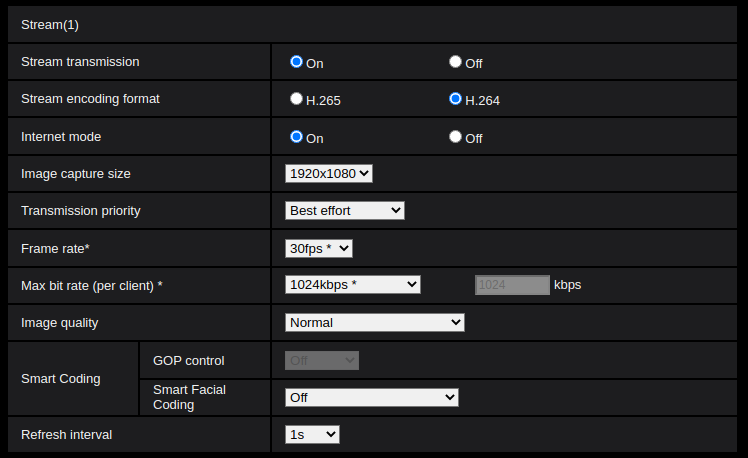Viewport: 748px width, 458px height.
Task: Choose H.265 stream encoding format
Action: pyautogui.click(x=296, y=99)
